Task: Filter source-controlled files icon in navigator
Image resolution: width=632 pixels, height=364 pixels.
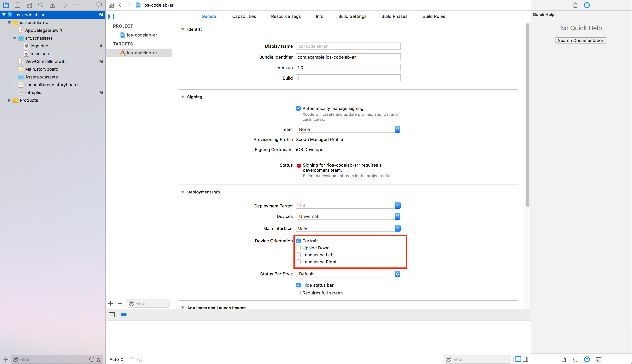Action: coord(98,359)
